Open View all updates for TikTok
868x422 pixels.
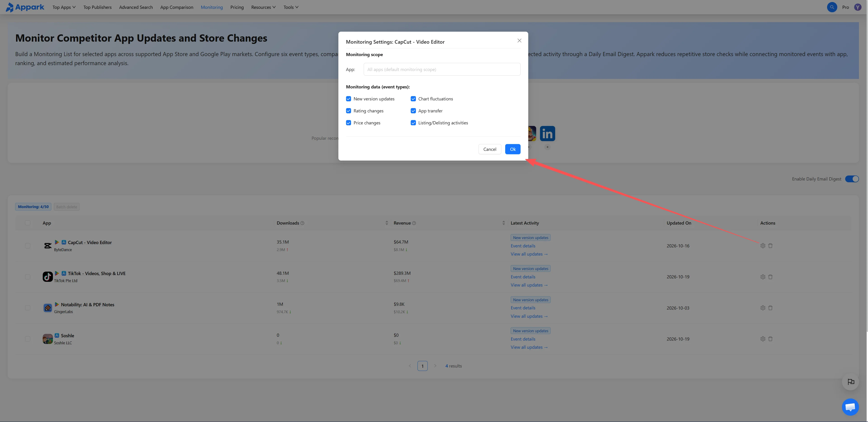pos(529,285)
